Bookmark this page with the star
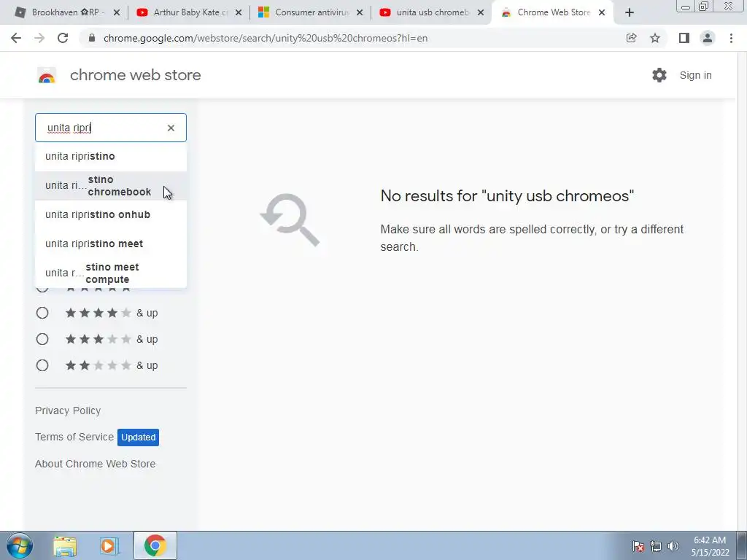This screenshot has height=560, width=747. pos(655,38)
